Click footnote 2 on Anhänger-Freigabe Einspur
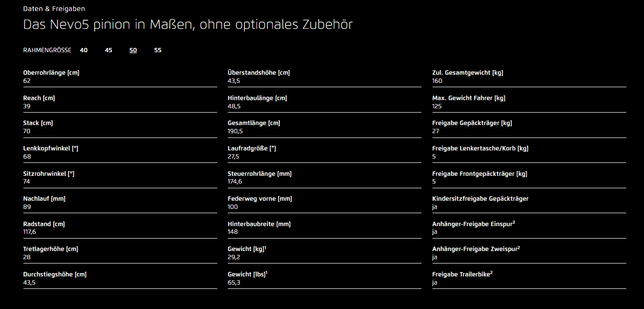The height and width of the screenshot is (309, 644). [x=513, y=222]
